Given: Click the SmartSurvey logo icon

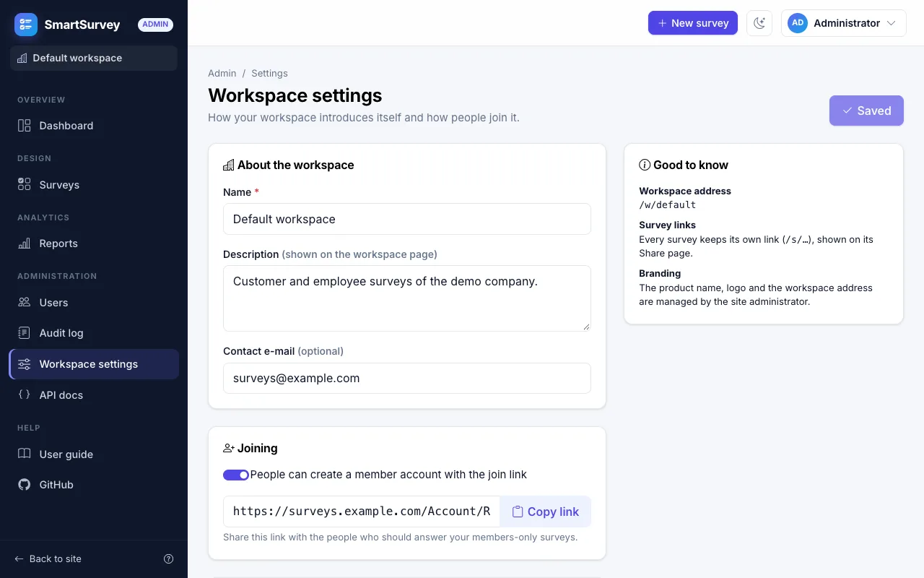Looking at the screenshot, I should [26, 25].
